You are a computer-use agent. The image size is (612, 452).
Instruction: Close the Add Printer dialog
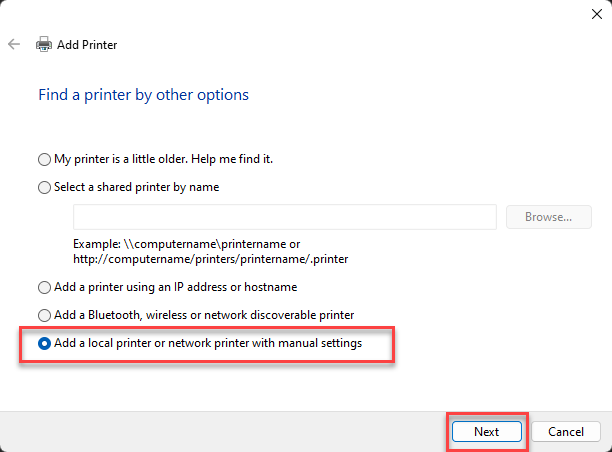(596, 14)
